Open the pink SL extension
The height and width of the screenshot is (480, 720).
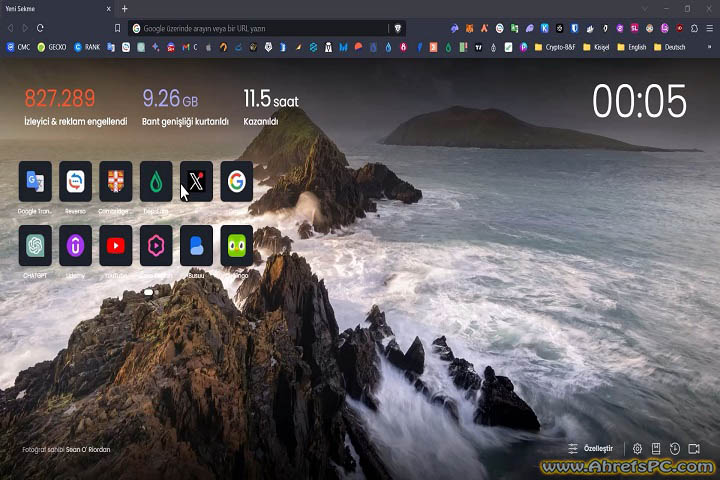635,28
